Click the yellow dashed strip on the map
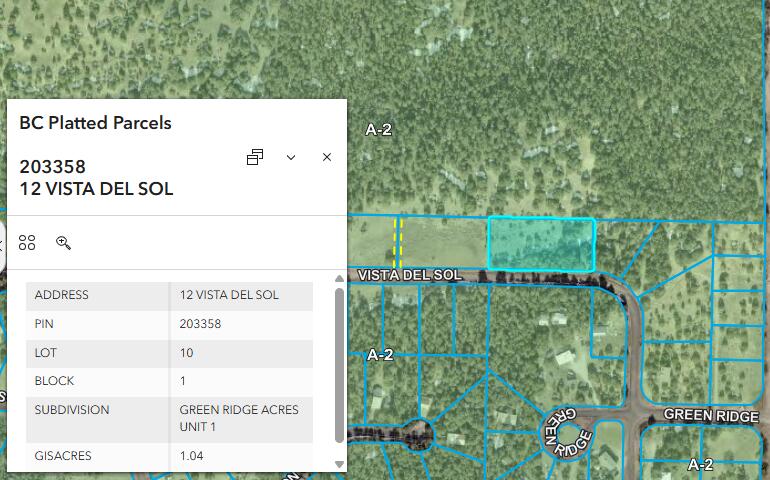 tap(398, 244)
